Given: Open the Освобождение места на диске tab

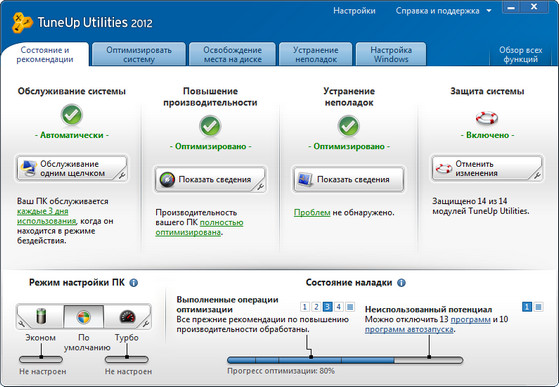Looking at the screenshot, I should click(232, 55).
